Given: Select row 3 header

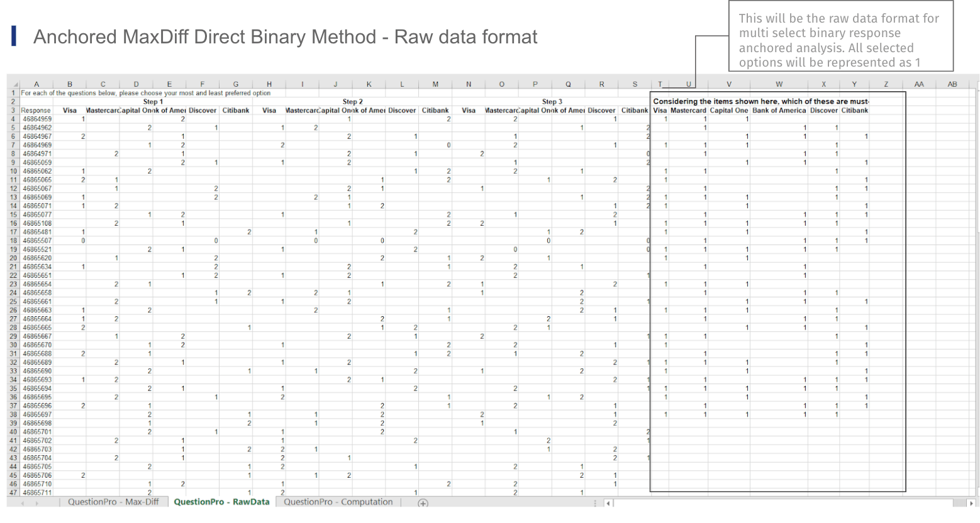Looking at the screenshot, I should point(13,110).
